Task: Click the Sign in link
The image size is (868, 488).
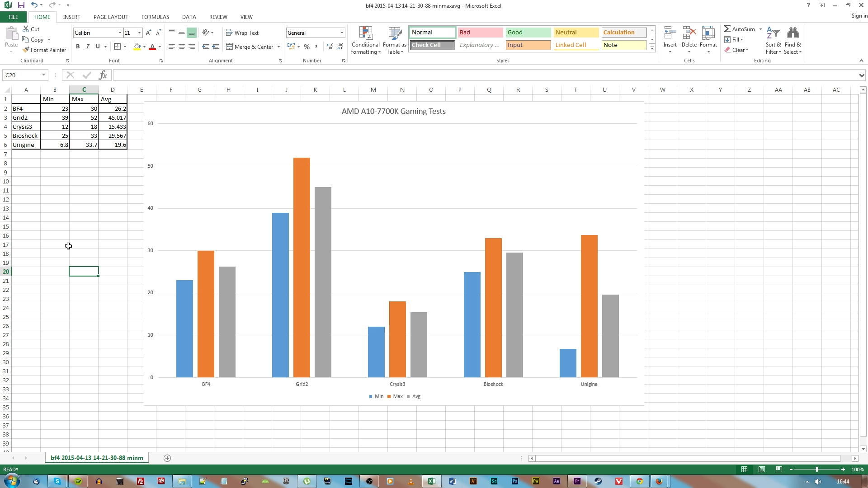Action: coord(859,16)
